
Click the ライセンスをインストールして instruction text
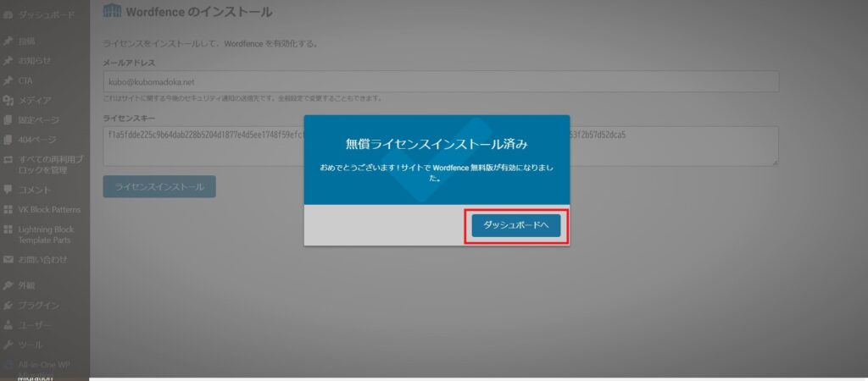211,44
